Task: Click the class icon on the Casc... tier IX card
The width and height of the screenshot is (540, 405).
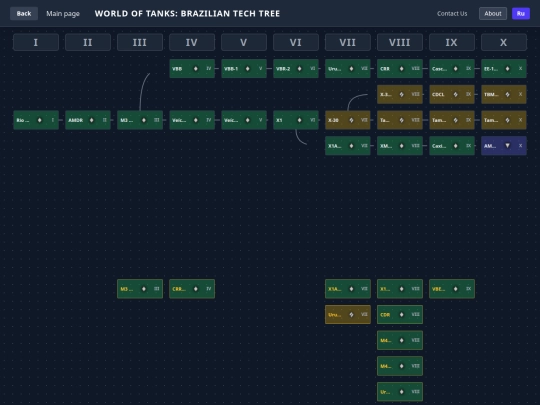Action: pyautogui.click(x=455, y=69)
